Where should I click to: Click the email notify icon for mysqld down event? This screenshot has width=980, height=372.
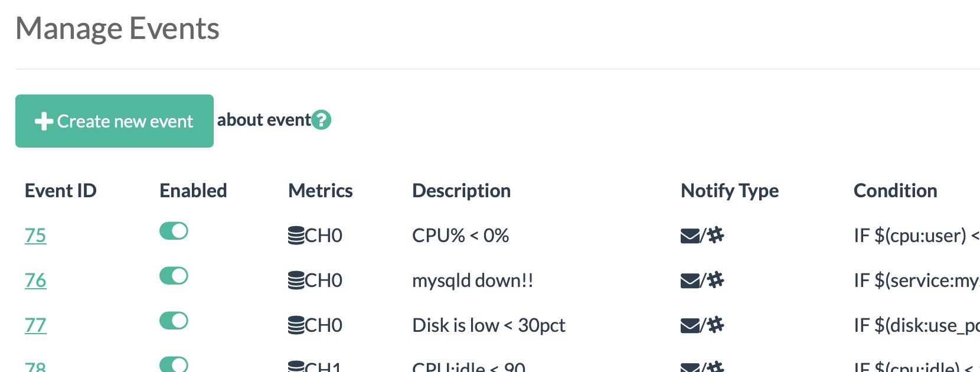tap(689, 279)
